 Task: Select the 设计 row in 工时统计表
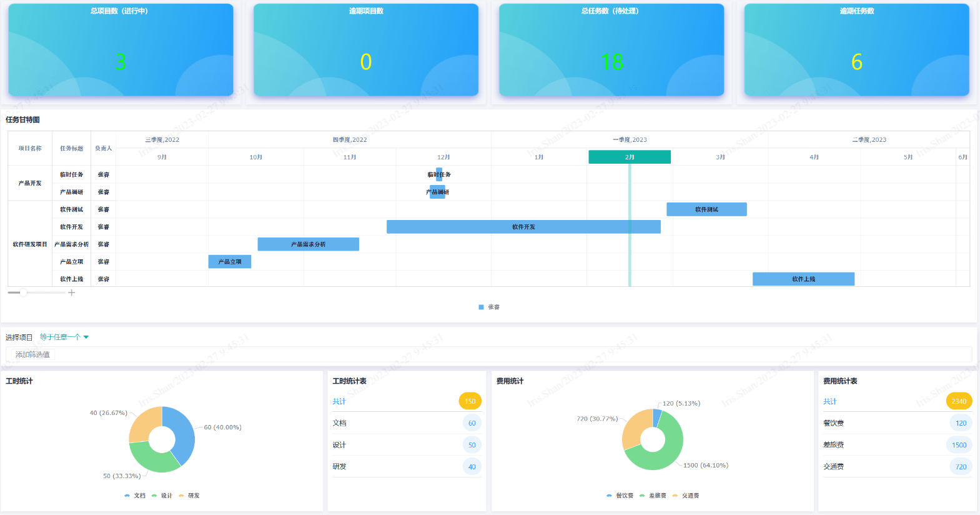point(407,445)
